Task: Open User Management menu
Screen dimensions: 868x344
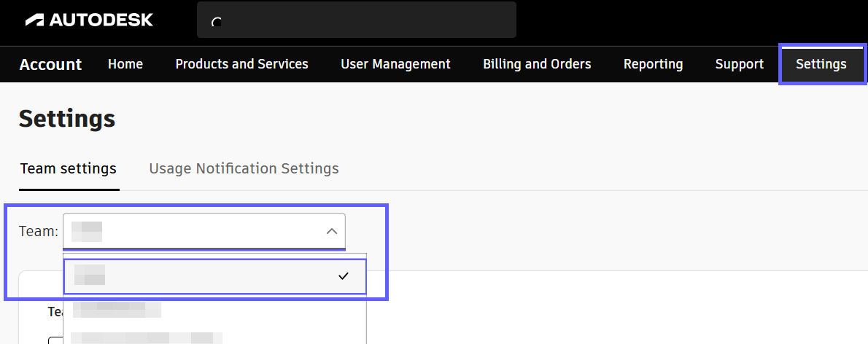Action: coord(396,64)
